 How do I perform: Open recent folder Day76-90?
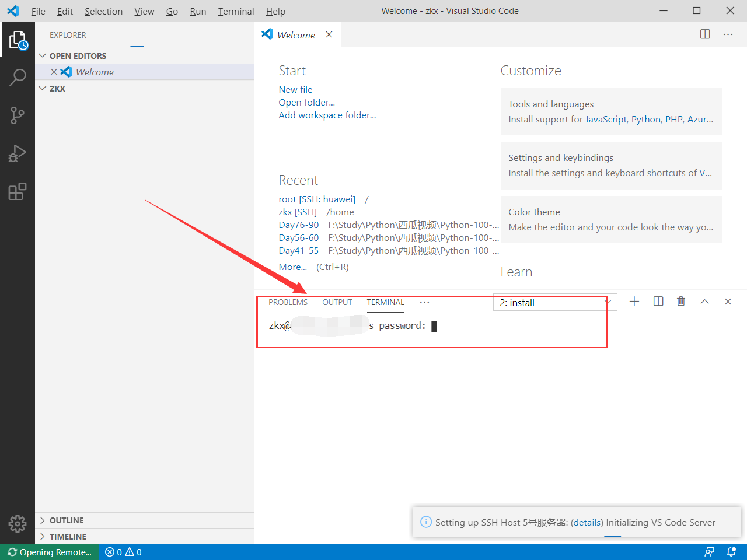point(299,225)
